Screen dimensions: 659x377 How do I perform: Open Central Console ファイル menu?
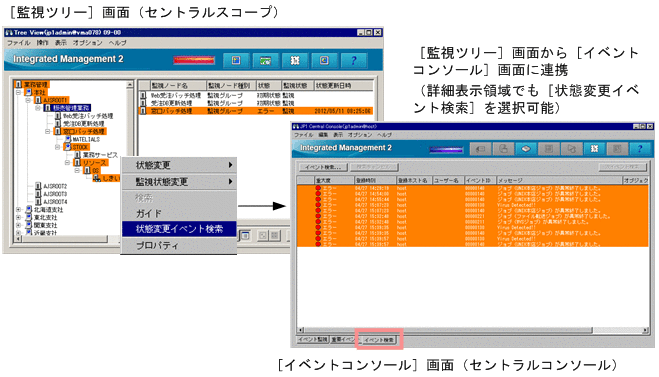coord(304,135)
